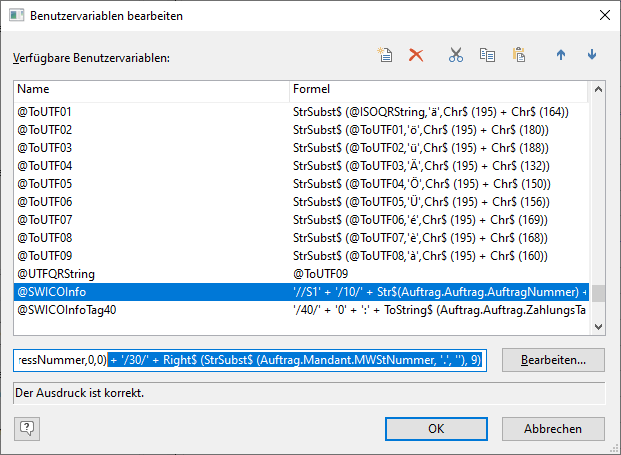
Task: Cancel with the Abbrechen button
Action: click(553, 428)
